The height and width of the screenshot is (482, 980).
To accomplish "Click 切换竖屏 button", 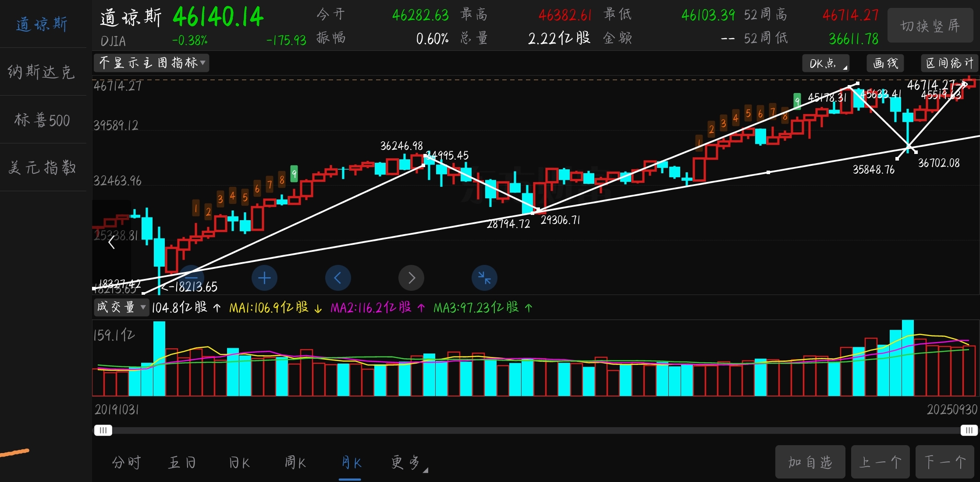I will point(930,26).
